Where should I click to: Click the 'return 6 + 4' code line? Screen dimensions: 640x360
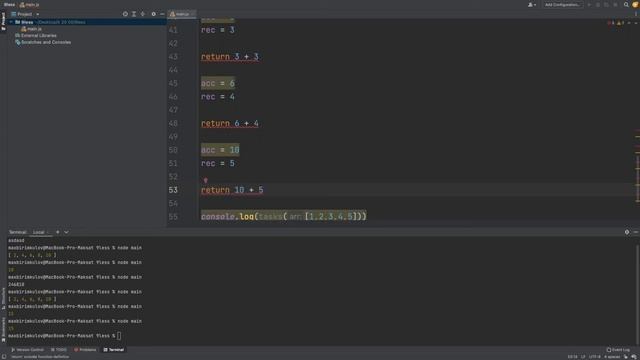(x=230, y=123)
